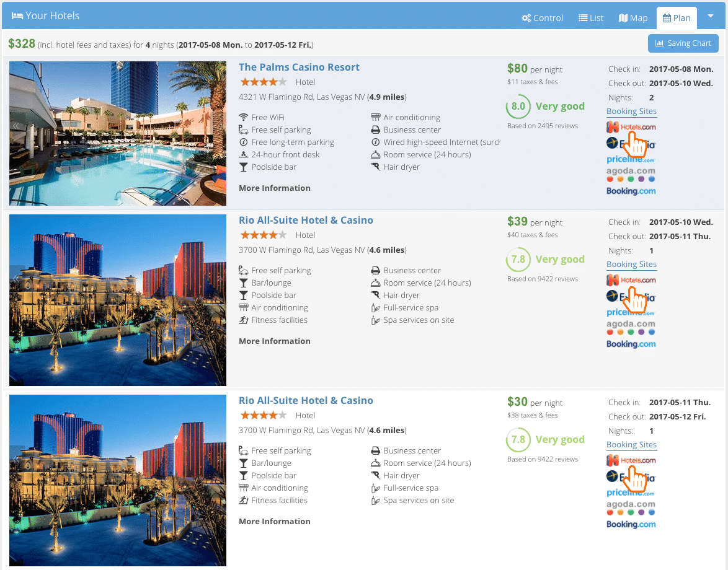Open the Saving Chart
Image resolution: width=728 pixels, height=570 pixels.
click(683, 43)
